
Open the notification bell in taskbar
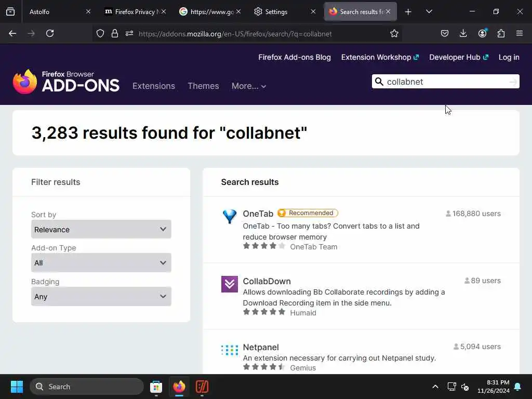(518, 387)
